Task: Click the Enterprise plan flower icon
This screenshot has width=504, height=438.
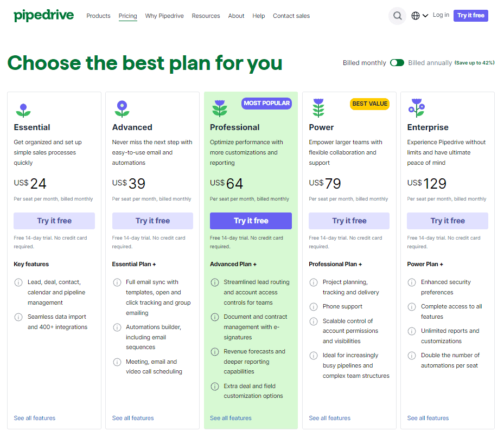Action: click(x=416, y=107)
